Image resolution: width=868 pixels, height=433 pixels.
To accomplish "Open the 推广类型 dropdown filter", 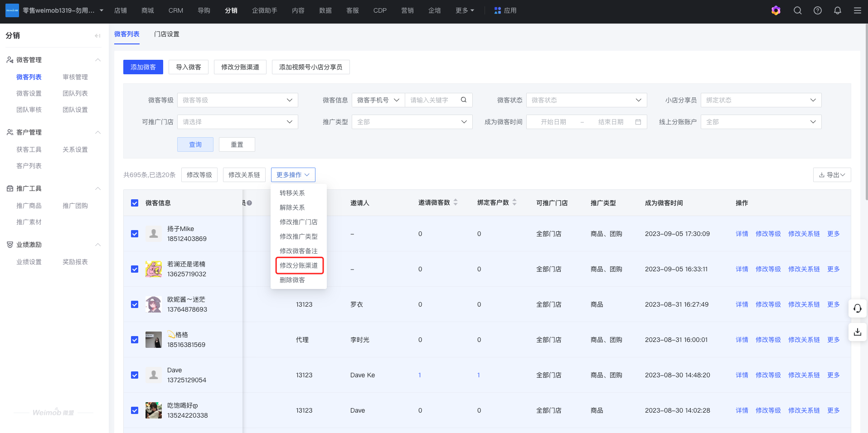I will [412, 122].
